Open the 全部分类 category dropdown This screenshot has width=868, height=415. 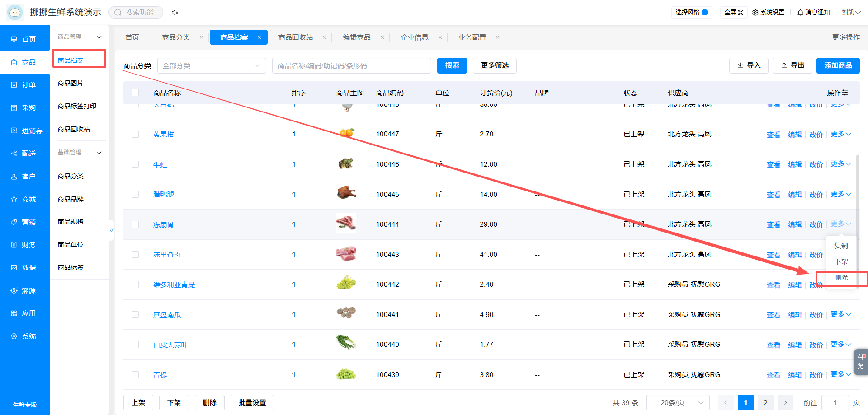click(212, 65)
